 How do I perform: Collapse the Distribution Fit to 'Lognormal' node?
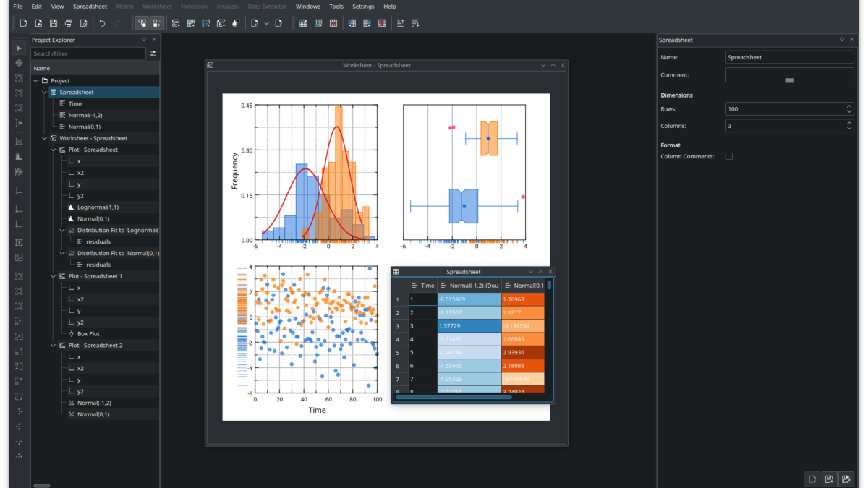[x=62, y=231]
